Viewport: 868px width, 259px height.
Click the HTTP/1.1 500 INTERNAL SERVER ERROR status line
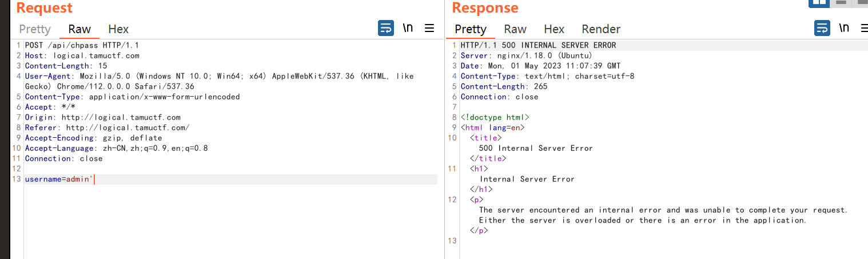(538, 45)
